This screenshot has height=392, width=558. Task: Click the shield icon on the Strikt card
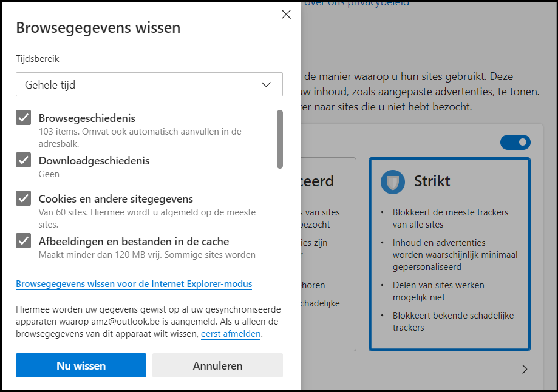[x=393, y=181]
